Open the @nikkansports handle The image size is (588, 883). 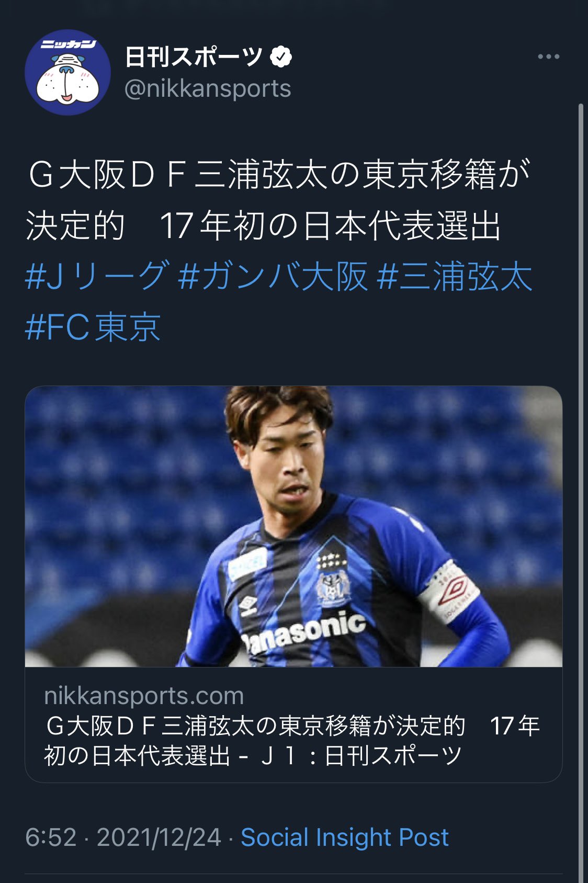208,88
